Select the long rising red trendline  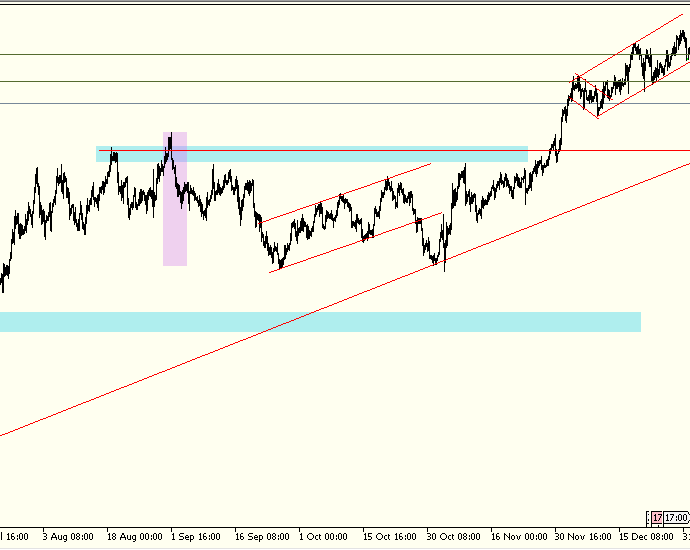[x=345, y=299]
